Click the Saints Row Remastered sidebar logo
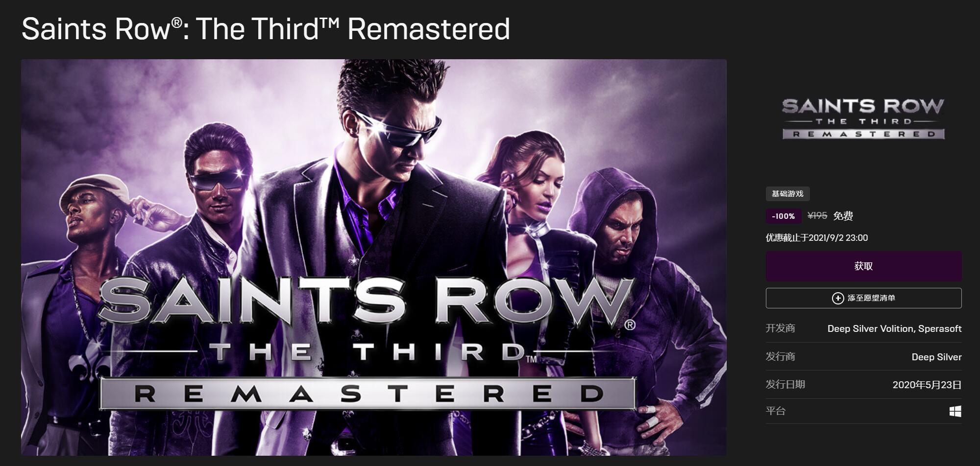This screenshot has width=980, height=466. pos(863,119)
